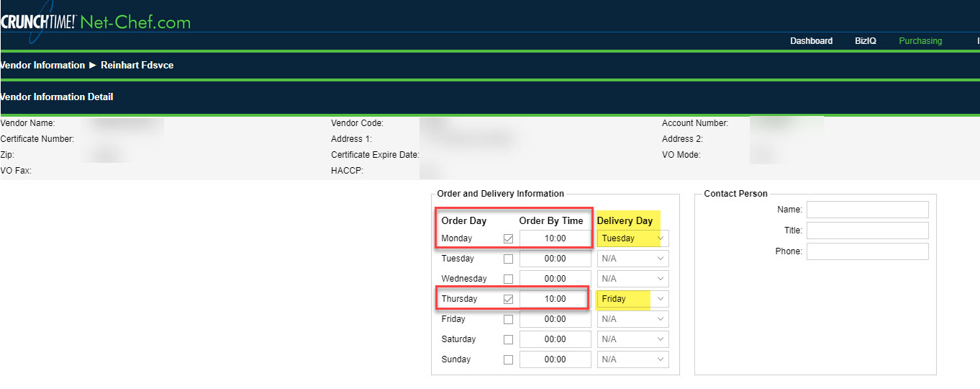Click the Address 1 label
This screenshot has width=980, height=389.
click(x=351, y=139)
